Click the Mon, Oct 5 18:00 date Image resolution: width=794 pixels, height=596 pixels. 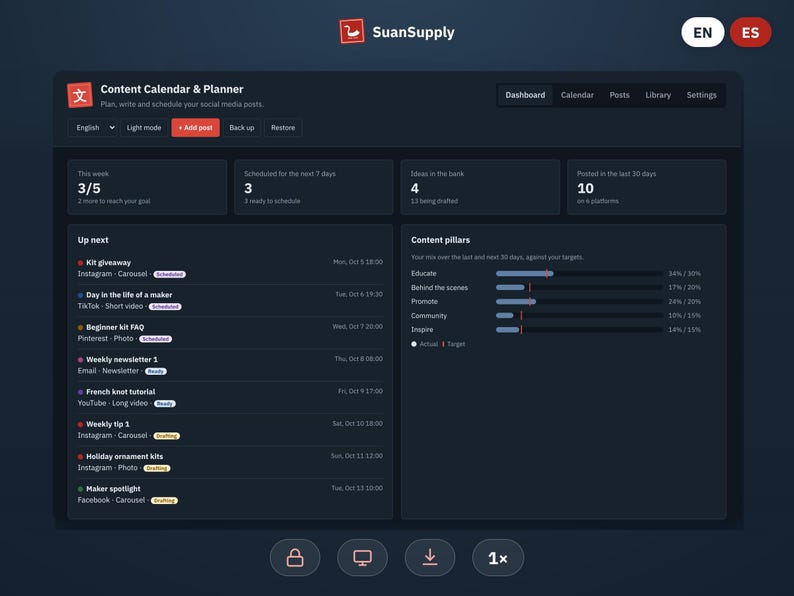tap(358, 262)
